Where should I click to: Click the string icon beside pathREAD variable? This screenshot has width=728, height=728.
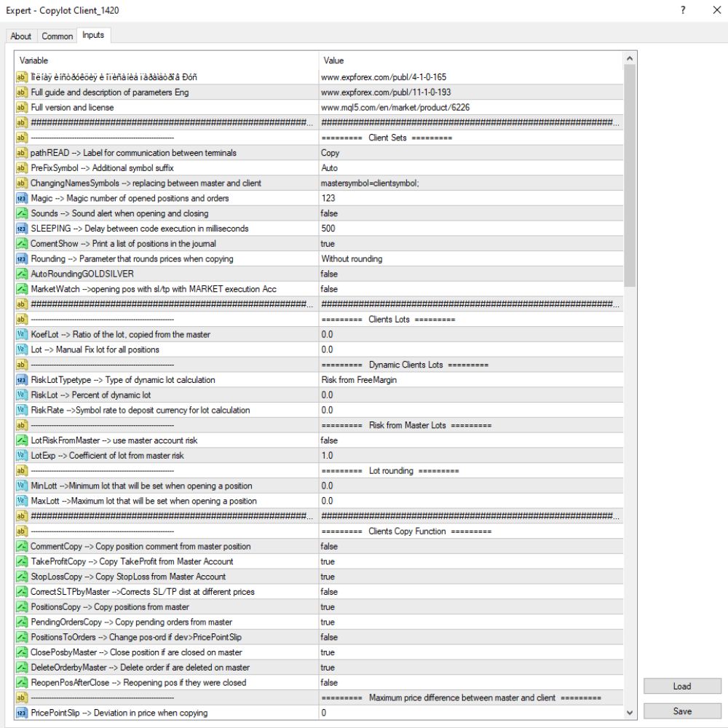coord(21,153)
